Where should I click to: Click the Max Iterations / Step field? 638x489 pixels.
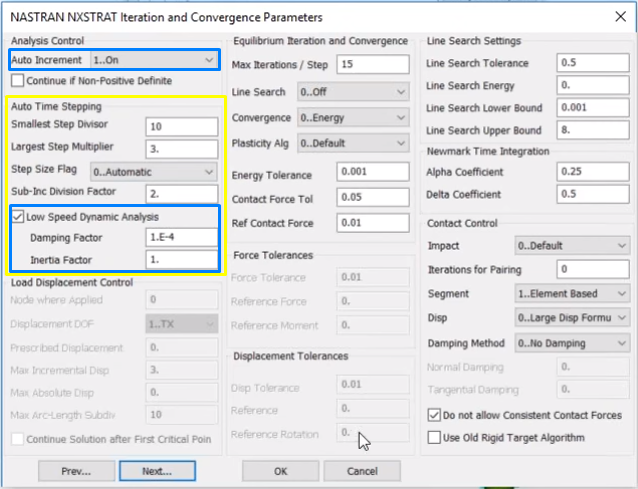[x=373, y=64]
